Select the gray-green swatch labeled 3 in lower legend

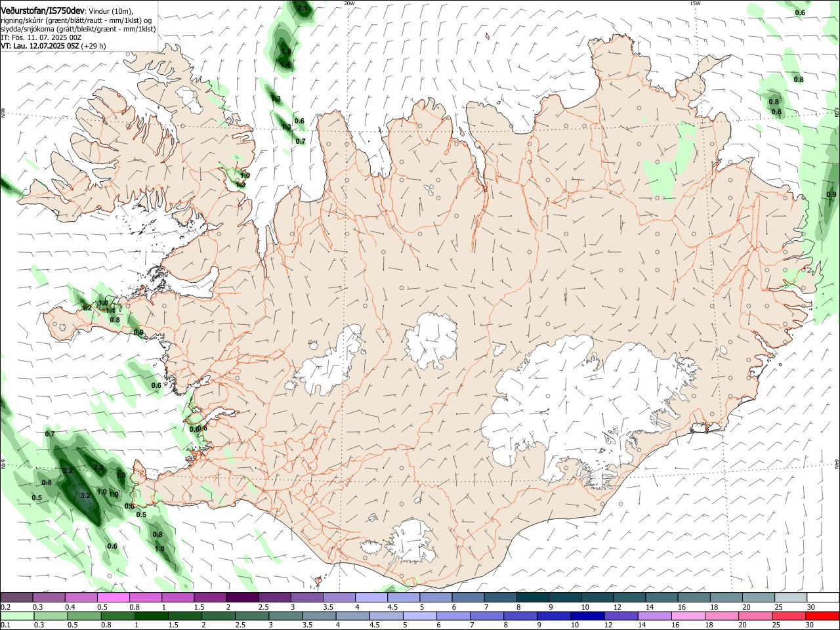pos(285,616)
